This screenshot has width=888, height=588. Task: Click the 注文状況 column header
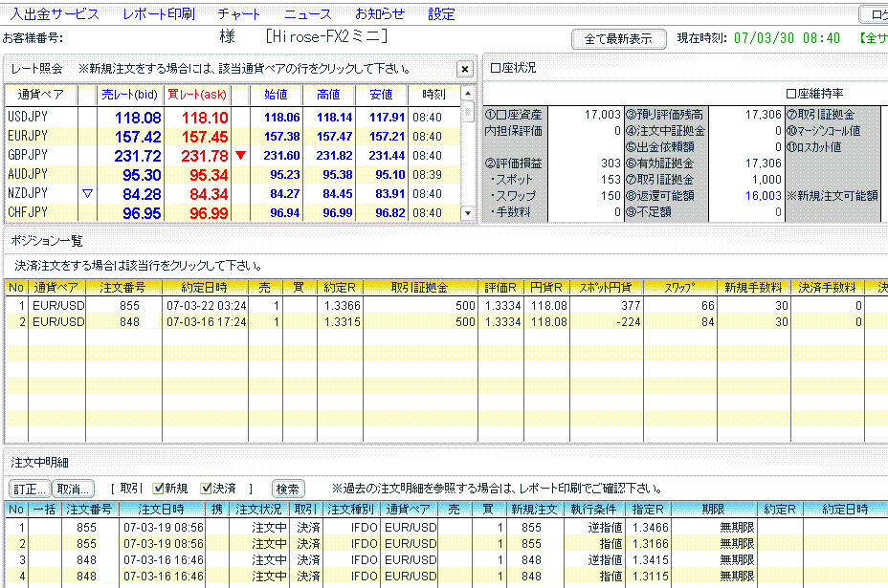[258, 510]
